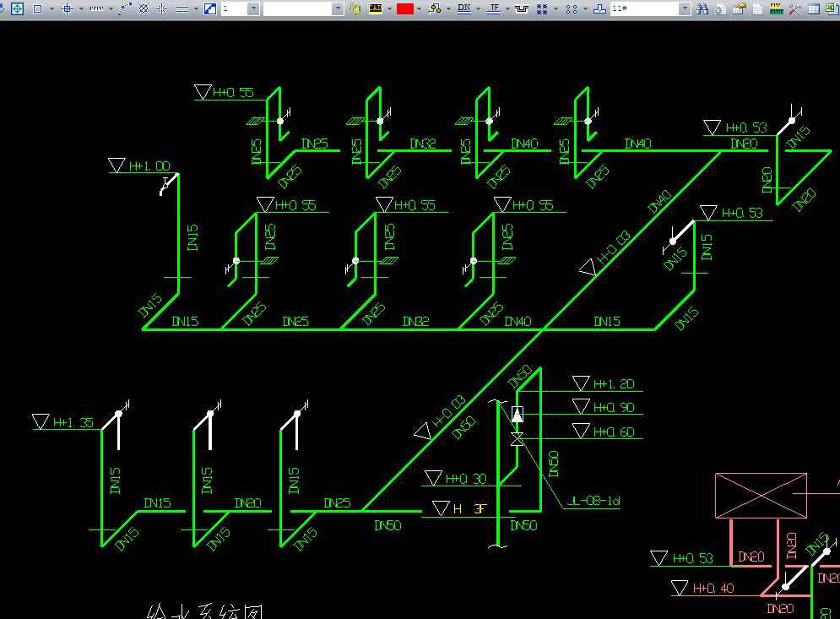Image resolution: width=840 pixels, height=619 pixels.
Task: Click the blue-white contrast square icon
Action: (210, 8)
